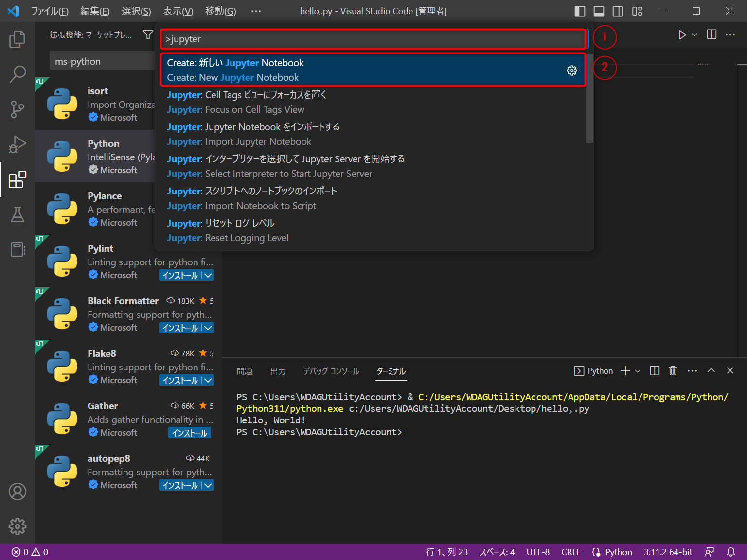Open the ファイル(F) menu
The height and width of the screenshot is (560, 747).
coord(50,11)
